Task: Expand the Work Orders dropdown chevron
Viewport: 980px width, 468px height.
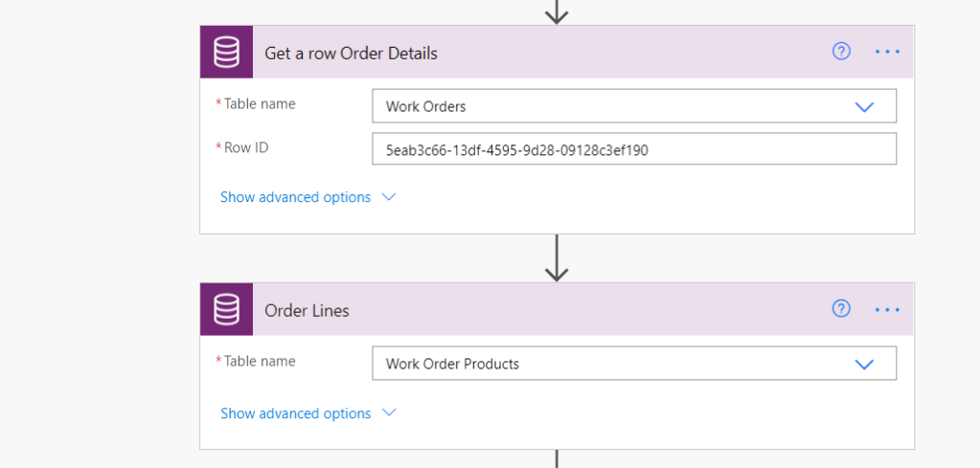Action: click(x=864, y=107)
